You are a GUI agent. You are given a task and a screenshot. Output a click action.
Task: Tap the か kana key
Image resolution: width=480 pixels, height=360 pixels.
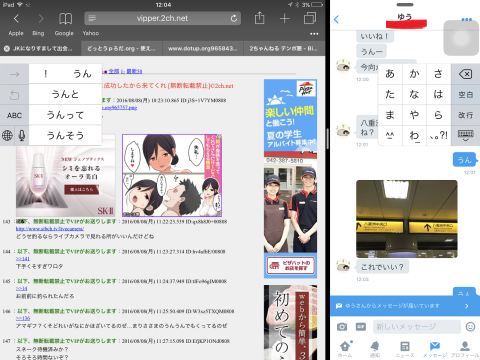point(414,74)
